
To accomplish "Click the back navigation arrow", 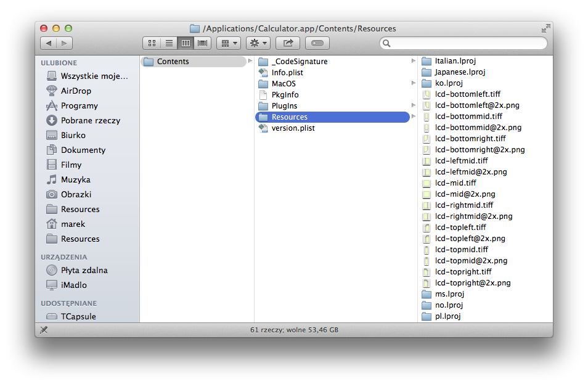I will click(x=49, y=43).
